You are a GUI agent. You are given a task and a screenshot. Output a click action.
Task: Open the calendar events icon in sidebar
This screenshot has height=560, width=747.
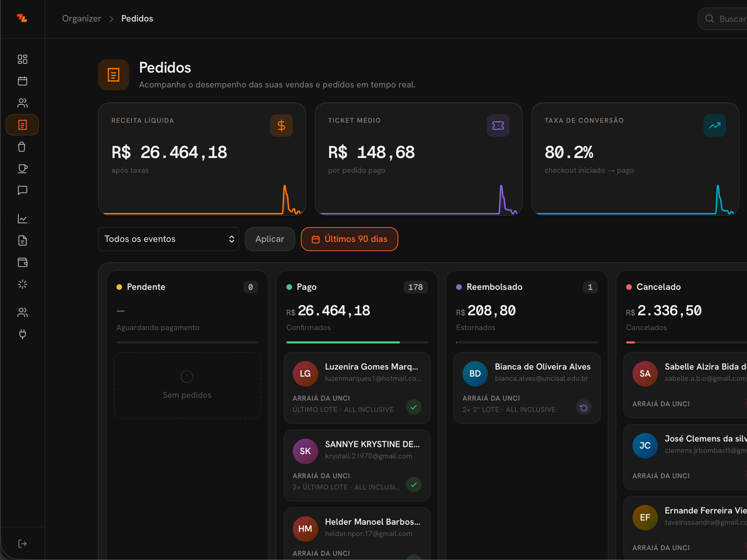pyautogui.click(x=22, y=81)
